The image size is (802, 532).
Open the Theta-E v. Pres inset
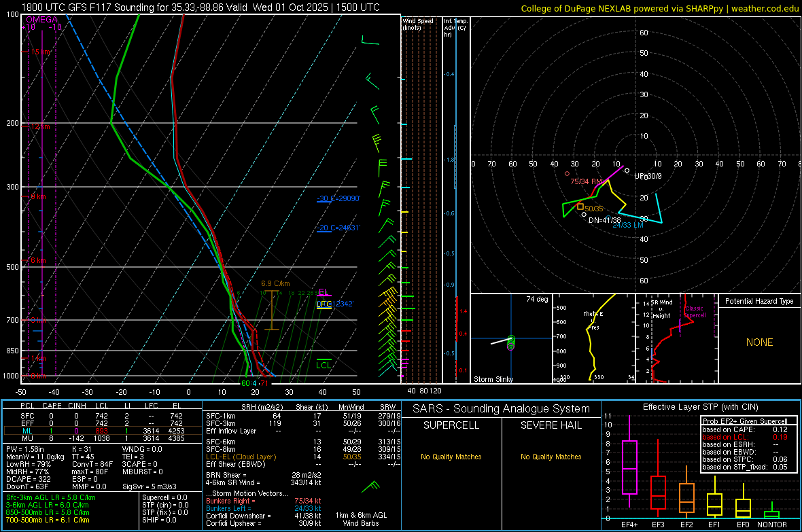tap(594, 338)
